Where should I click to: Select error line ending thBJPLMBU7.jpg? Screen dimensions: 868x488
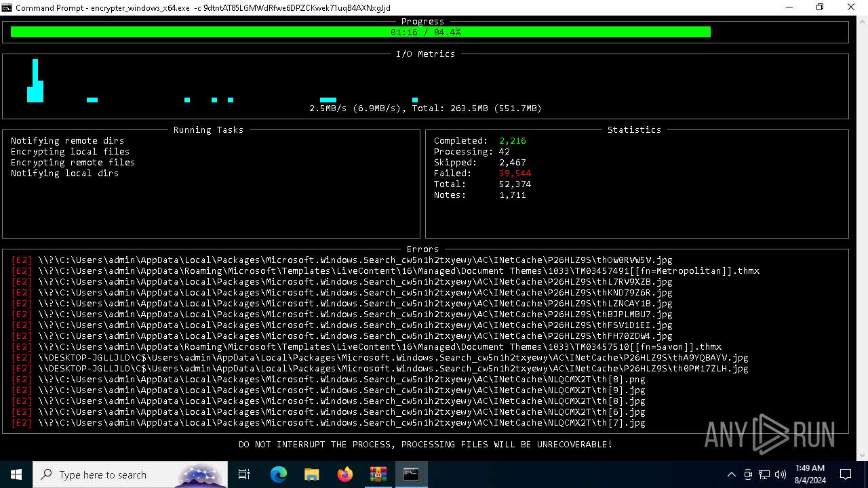point(342,314)
